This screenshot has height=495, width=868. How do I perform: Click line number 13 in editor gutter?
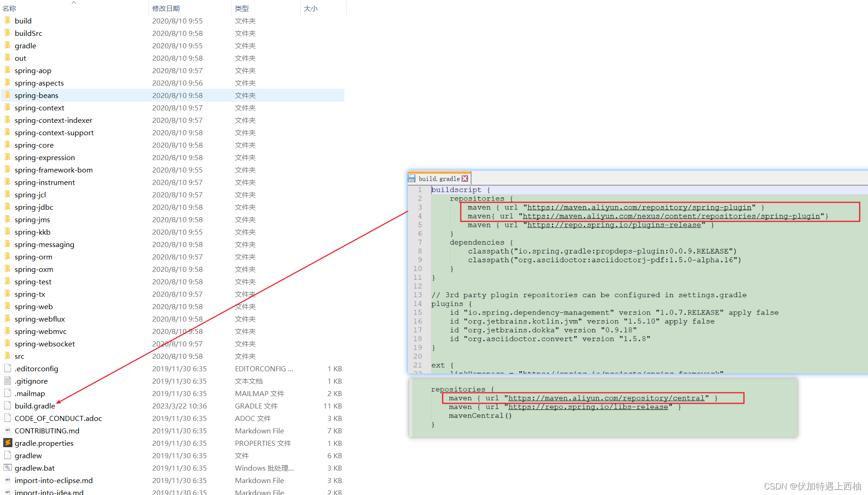(417, 295)
